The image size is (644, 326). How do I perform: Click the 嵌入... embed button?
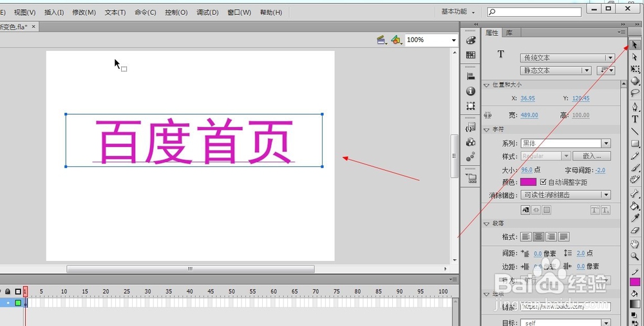[x=592, y=156]
